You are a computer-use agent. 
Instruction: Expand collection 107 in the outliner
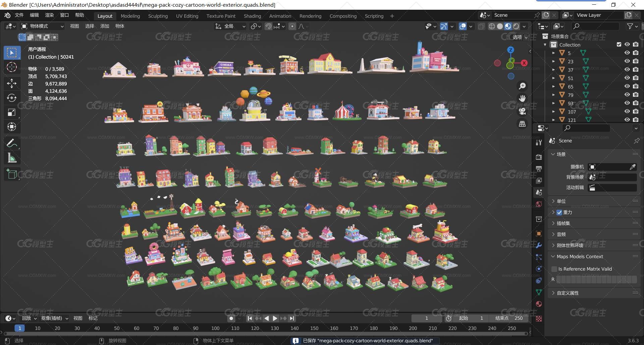[x=553, y=112]
